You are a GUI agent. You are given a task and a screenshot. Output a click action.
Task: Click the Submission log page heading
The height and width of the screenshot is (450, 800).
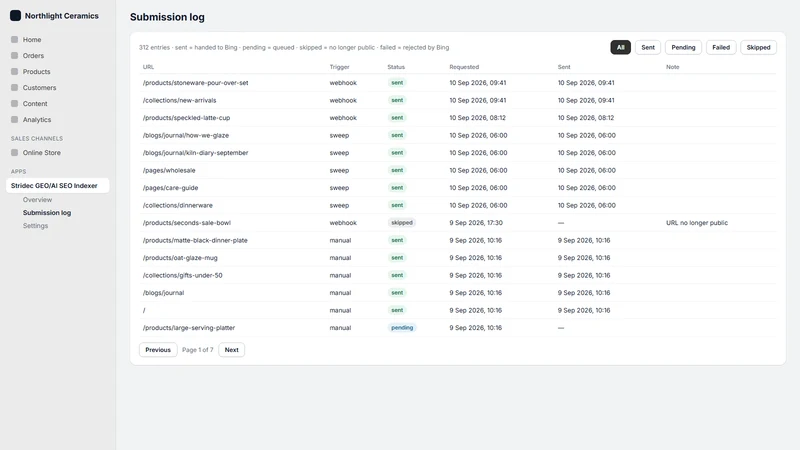(167, 17)
